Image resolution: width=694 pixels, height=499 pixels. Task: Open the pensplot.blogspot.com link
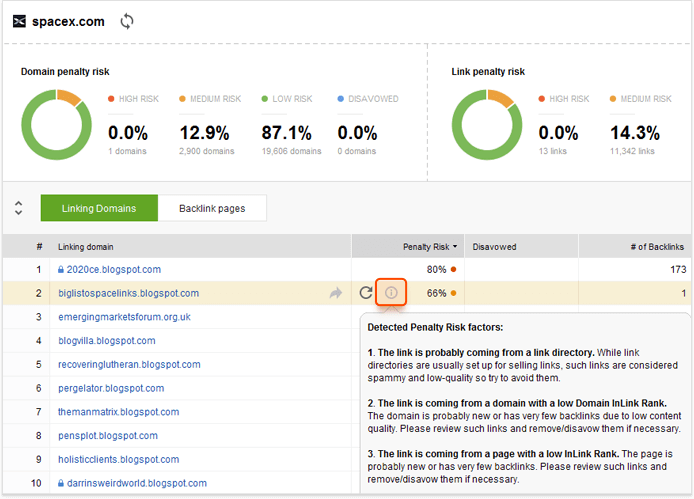[x=108, y=436]
